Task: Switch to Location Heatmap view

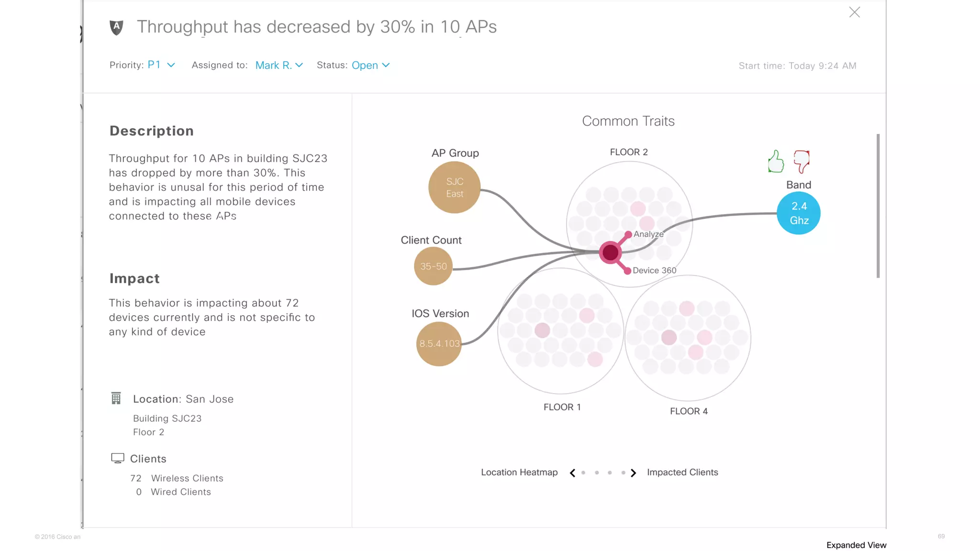Action: (x=519, y=473)
